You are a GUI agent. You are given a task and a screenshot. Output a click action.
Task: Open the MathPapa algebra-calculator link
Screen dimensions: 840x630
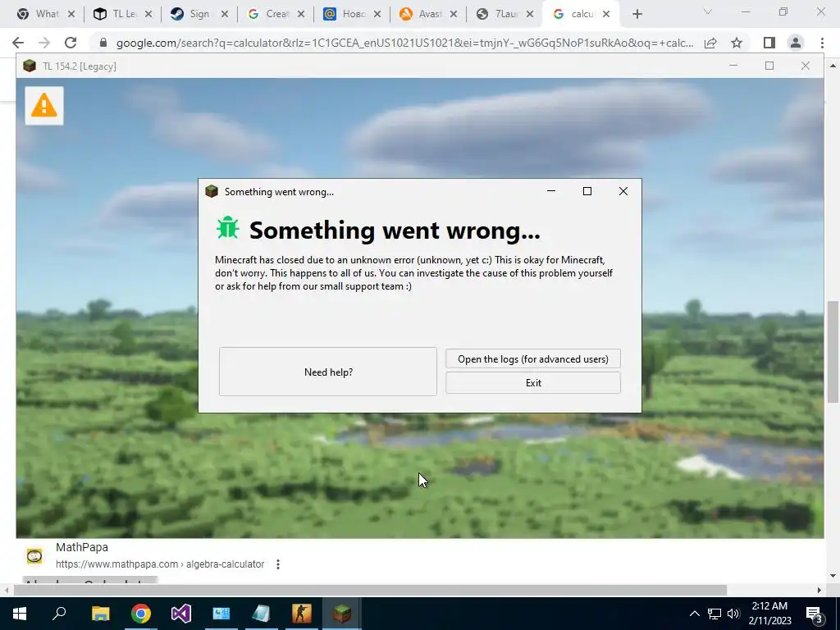(160, 564)
